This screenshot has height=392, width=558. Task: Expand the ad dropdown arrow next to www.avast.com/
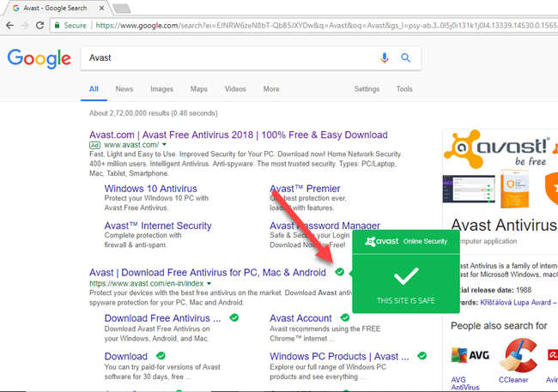164,144
